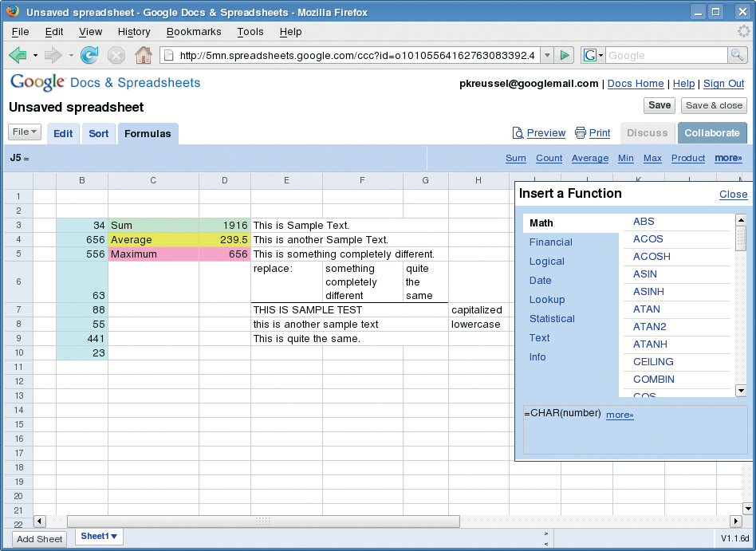Switch to the Sort tab
This screenshot has height=551, width=756.
tap(98, 133)
